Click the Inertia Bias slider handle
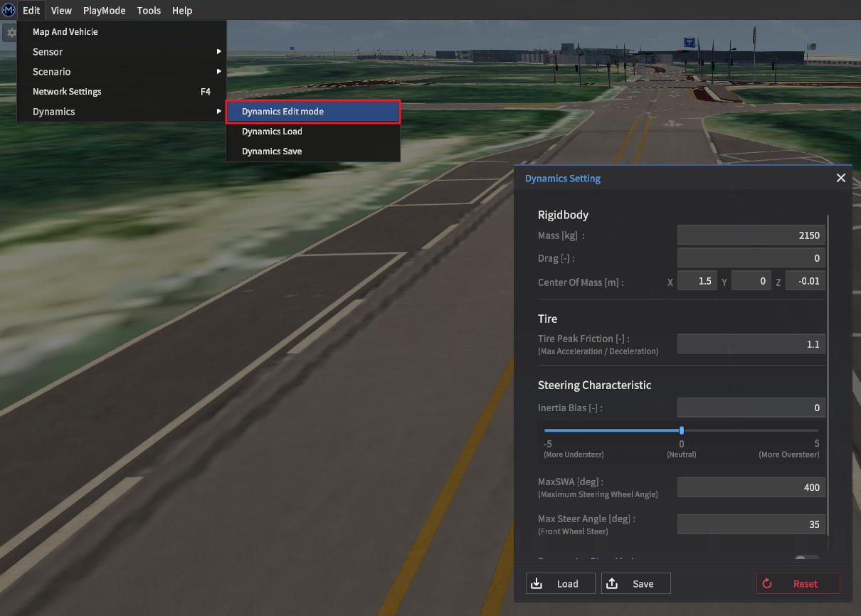The width and height of the screenshot is (861, 616). [682, 430]
